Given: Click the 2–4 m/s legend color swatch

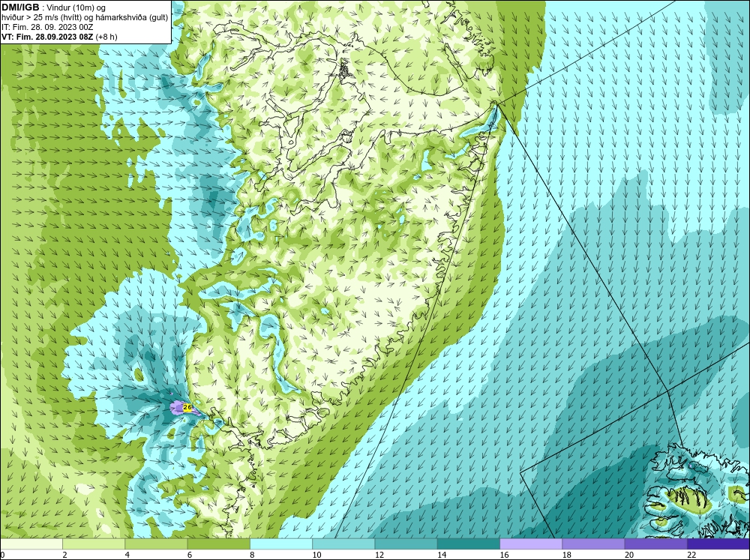Looking at the screenshot, I should click(x=94, y=544).
